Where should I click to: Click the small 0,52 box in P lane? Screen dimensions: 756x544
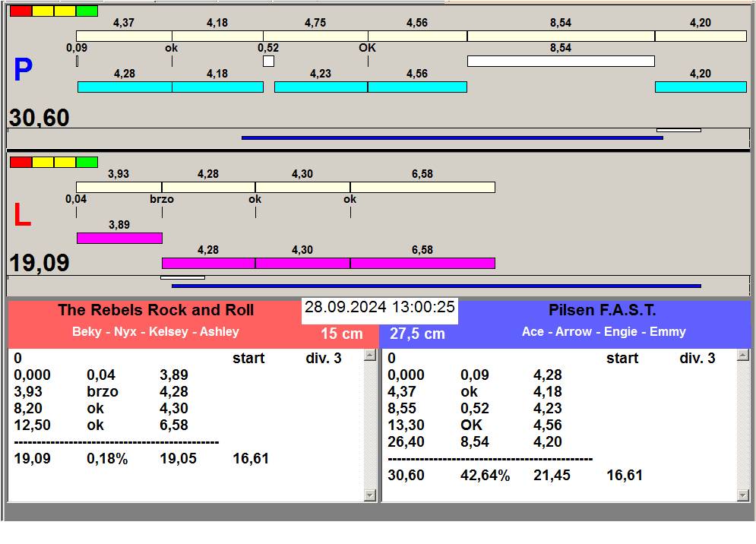pos(268,62)
